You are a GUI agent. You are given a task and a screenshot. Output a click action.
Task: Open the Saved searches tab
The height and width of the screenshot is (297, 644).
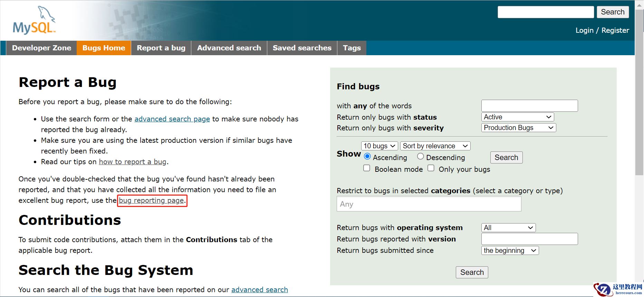(302, 48)
